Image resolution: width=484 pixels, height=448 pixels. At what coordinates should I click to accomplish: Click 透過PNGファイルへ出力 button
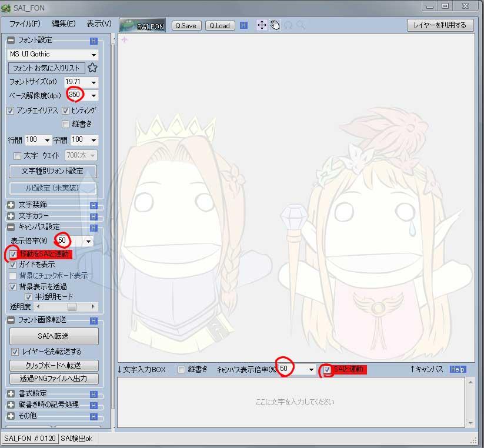tap(54, 379)
